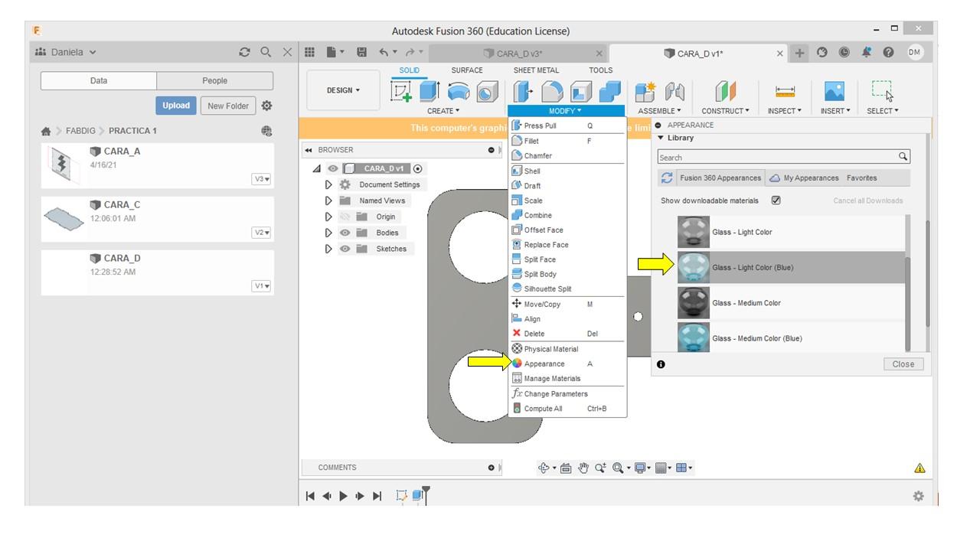Image resolution: width=980 pixels, height=551 pixels.
Task: Open search in the Data panel
Action: [x=266, y=52]
